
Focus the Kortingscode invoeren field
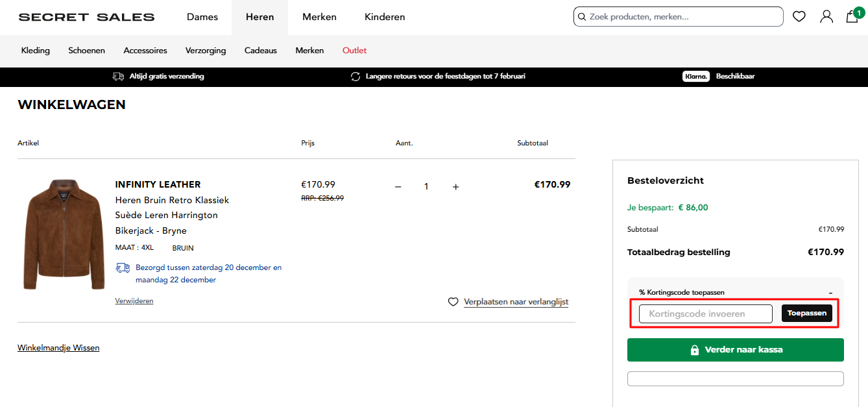pos(705,314)
